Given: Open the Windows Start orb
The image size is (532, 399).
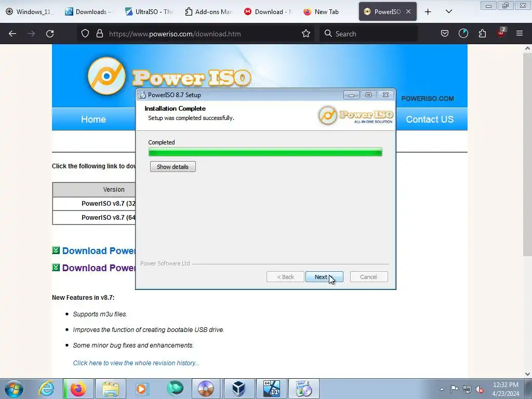Looking at the screenshot, I should [x=14, y=389].
